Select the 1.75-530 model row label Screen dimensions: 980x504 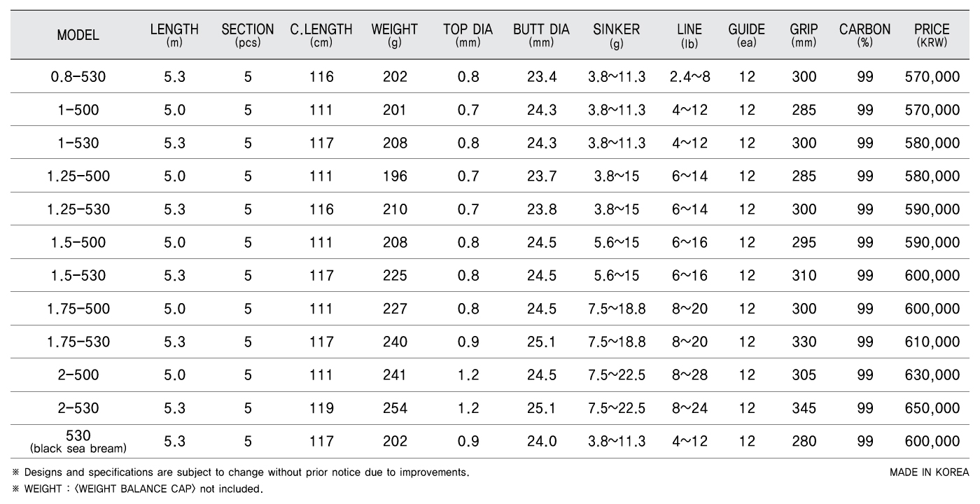[x=78, y=342]
